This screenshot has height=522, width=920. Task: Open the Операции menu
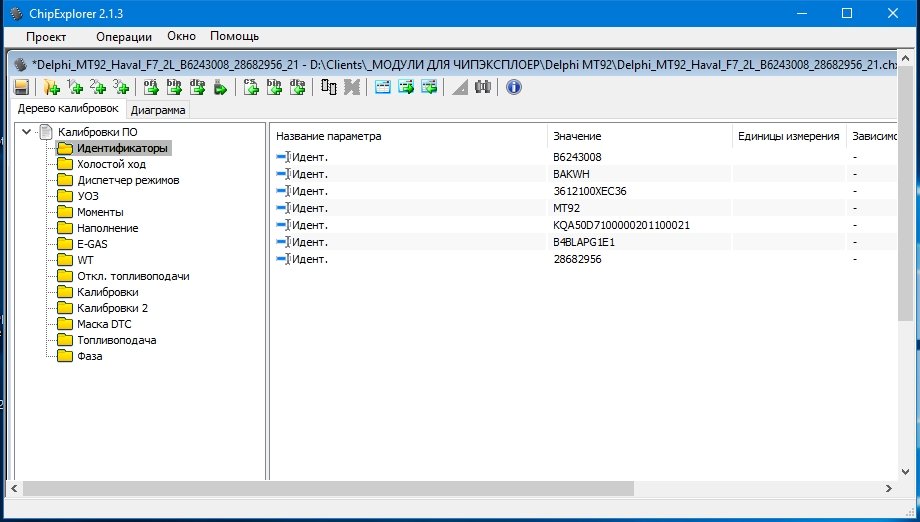click(x=123, y=36)
